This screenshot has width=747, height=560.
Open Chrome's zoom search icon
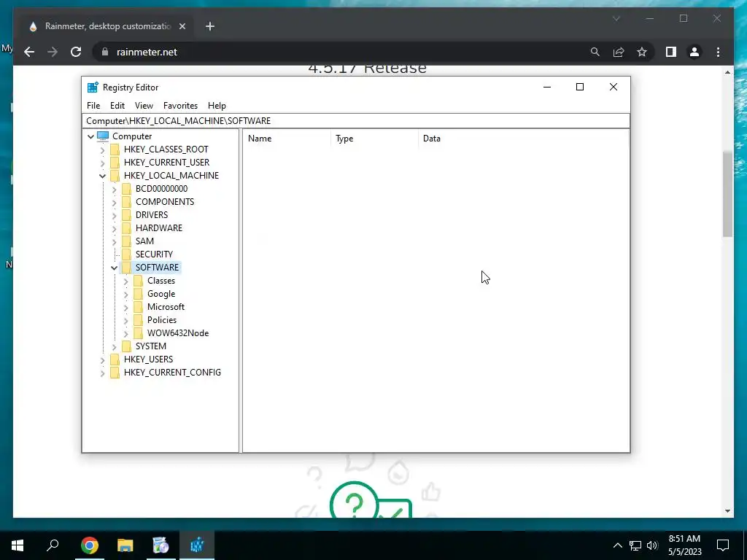coord(595,52)
